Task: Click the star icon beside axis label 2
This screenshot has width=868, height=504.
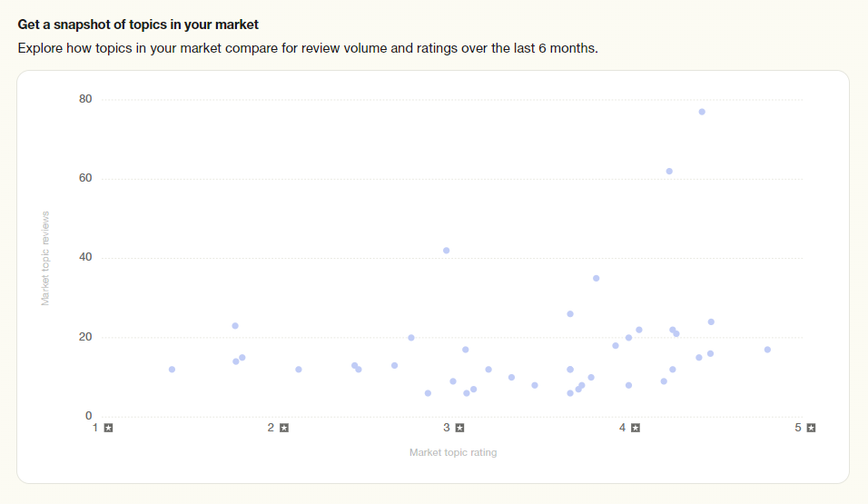Action: 284,428
